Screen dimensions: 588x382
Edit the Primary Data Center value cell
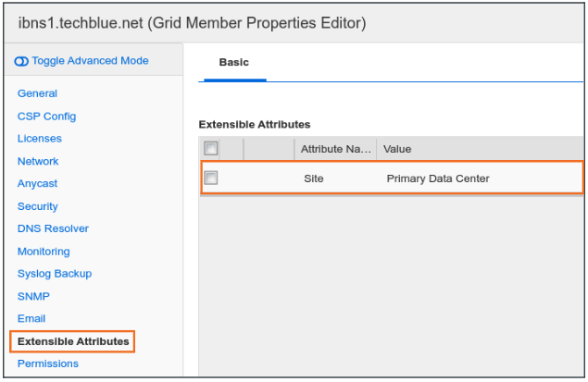click(437, 179)
